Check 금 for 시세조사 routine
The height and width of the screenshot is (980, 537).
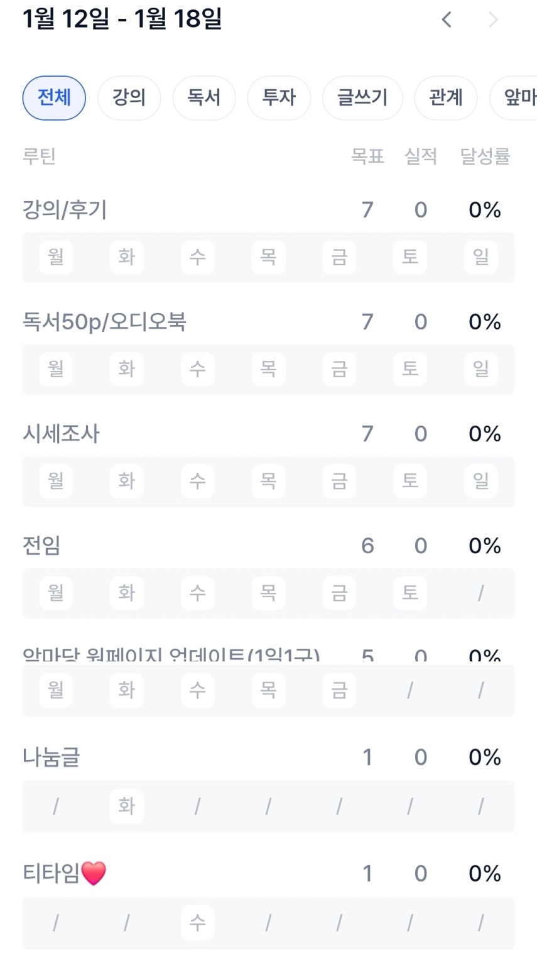[339, 481]
